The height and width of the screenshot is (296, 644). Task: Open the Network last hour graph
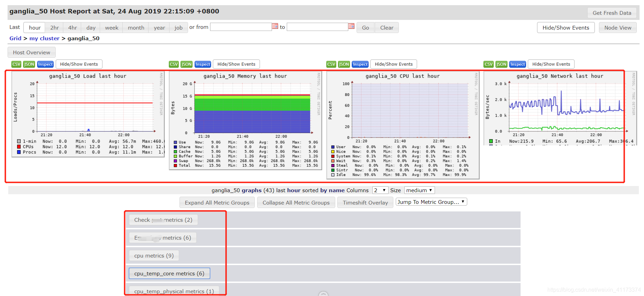[x=560, y=108]
